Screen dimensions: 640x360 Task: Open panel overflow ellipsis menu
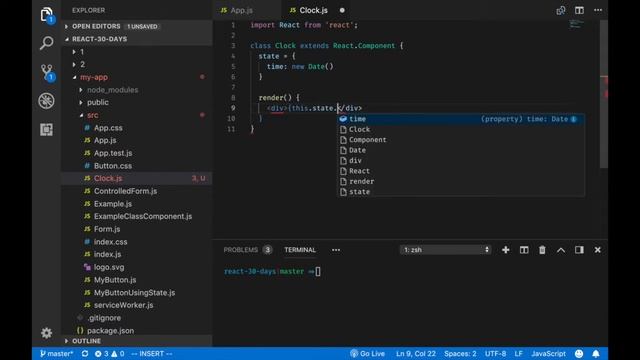click(x=336, y=250)
